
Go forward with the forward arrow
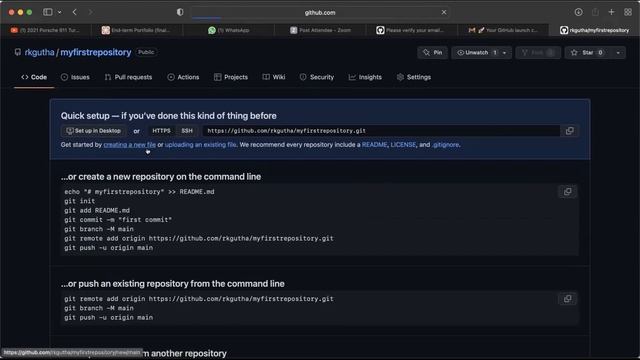[90, 12]
